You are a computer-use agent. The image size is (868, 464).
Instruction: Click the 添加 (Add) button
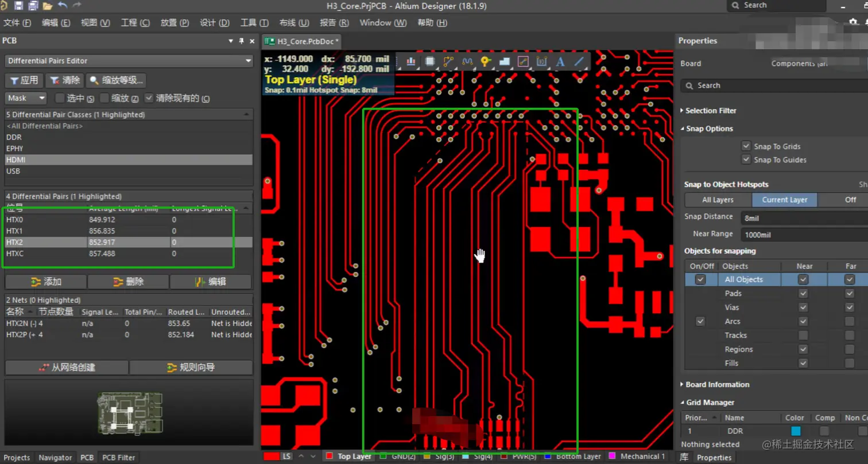coord(46,282)
